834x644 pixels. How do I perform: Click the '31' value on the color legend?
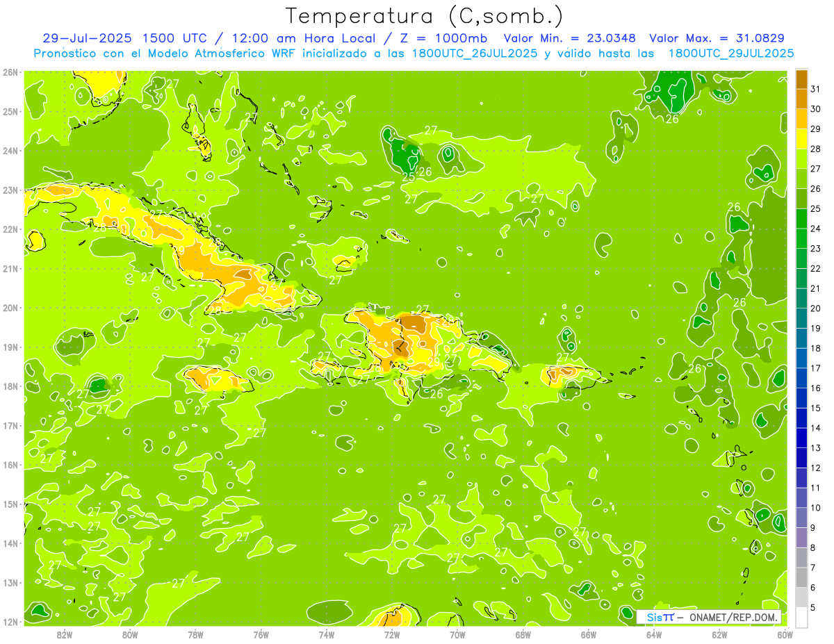click(x=815, y=89)
